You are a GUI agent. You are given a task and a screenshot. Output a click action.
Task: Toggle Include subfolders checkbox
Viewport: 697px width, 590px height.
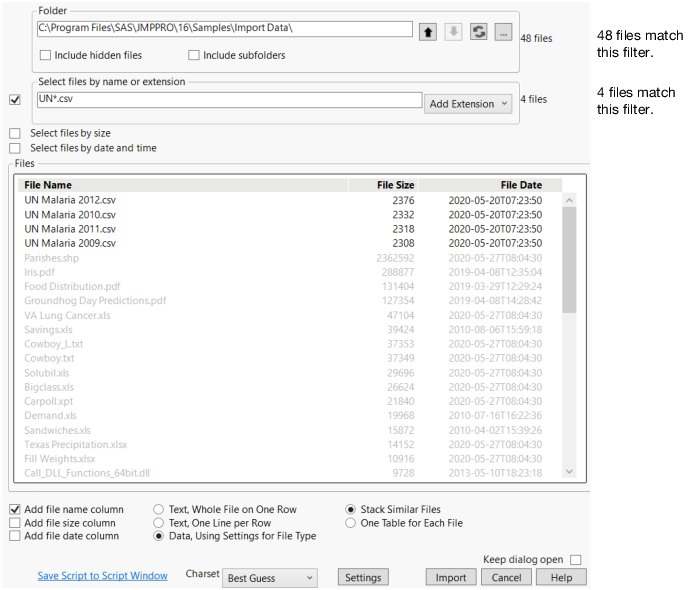[194, 55]
